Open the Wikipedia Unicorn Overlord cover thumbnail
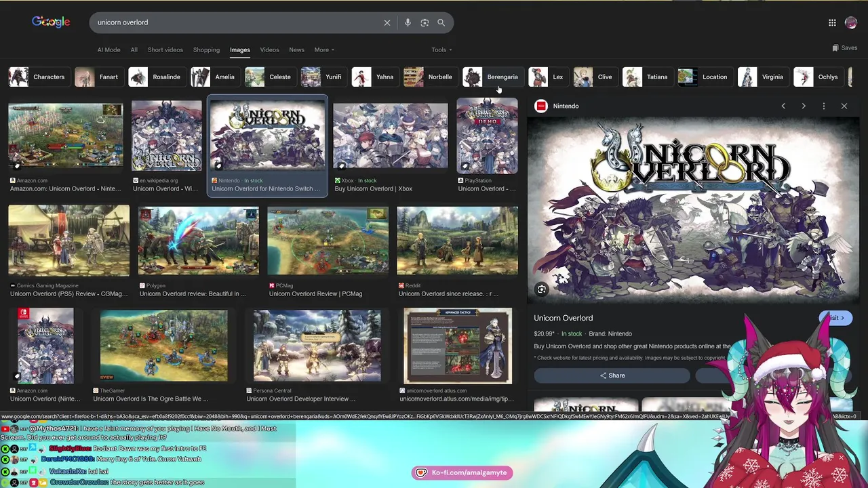Image resolution: width=868 pixels, height=488 pixels. pyautogui.click(x=166, y=136)
